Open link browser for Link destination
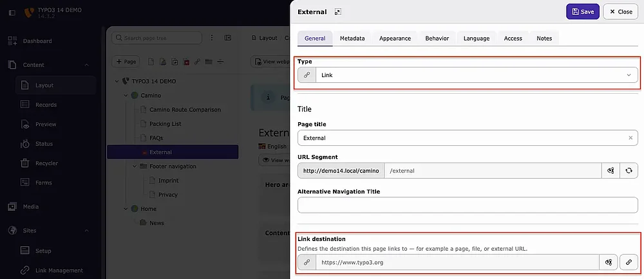Image resolution: width=644 pixels, height=279 pixels. 629,262
